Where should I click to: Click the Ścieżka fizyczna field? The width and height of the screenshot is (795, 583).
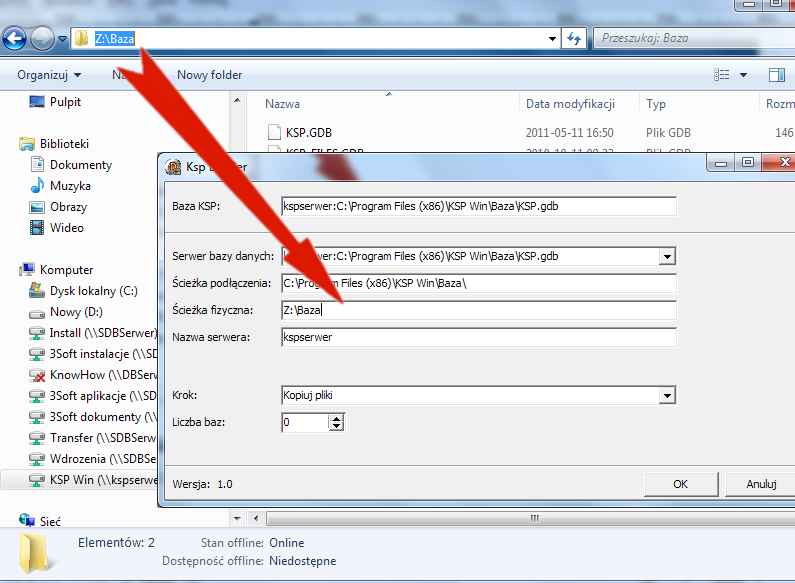pos(479,310)
